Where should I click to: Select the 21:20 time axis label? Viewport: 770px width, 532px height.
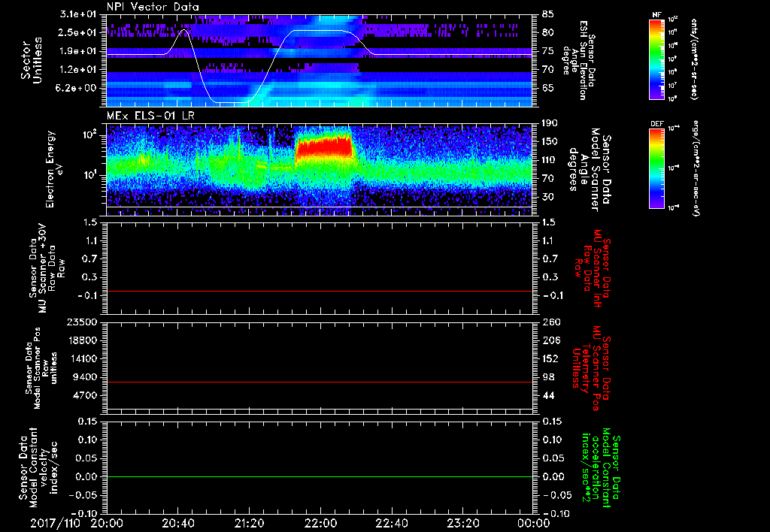(x=249, y=523)
